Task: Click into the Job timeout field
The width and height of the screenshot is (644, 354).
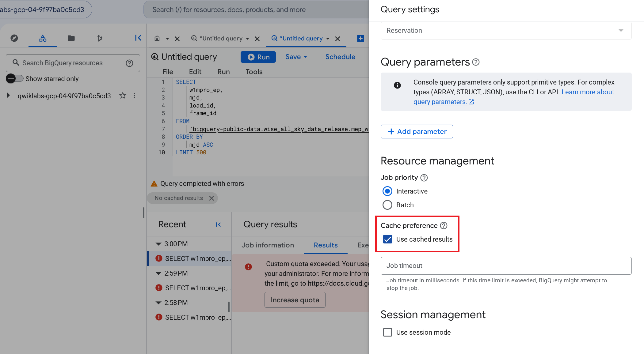Action: (x=506, y=266)
